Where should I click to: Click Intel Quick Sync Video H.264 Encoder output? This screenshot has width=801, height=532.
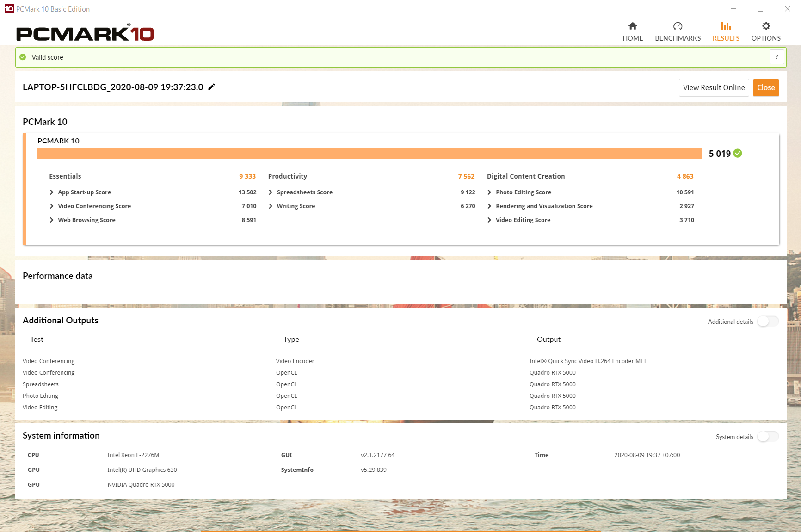[588, 361]
